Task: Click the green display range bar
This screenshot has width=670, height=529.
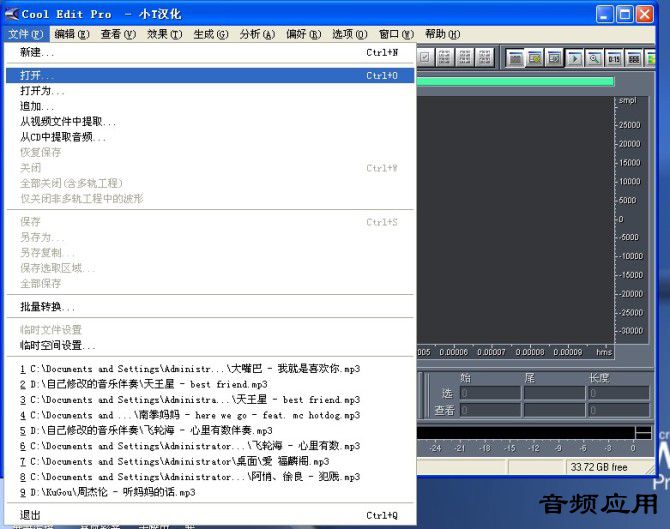Action: coord(515,81)
